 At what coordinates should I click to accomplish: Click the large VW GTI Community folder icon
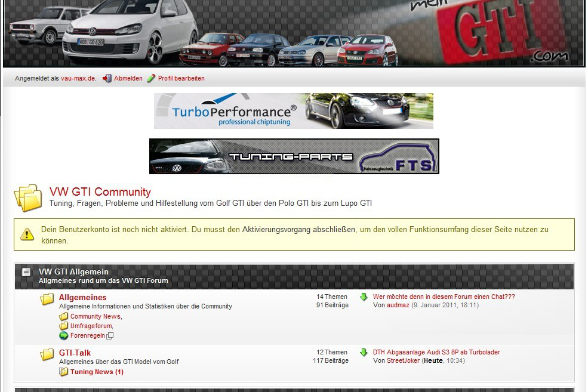tap(28, 197)
